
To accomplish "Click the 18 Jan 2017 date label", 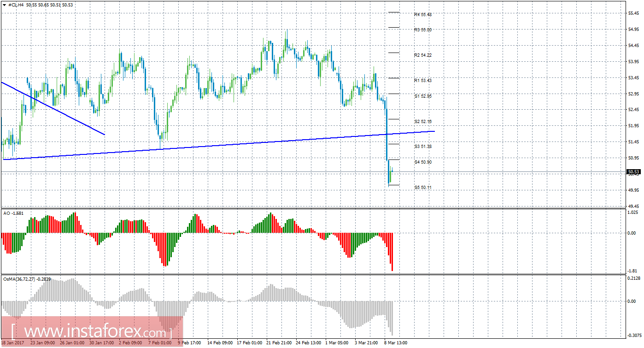I will pos(13,343).
